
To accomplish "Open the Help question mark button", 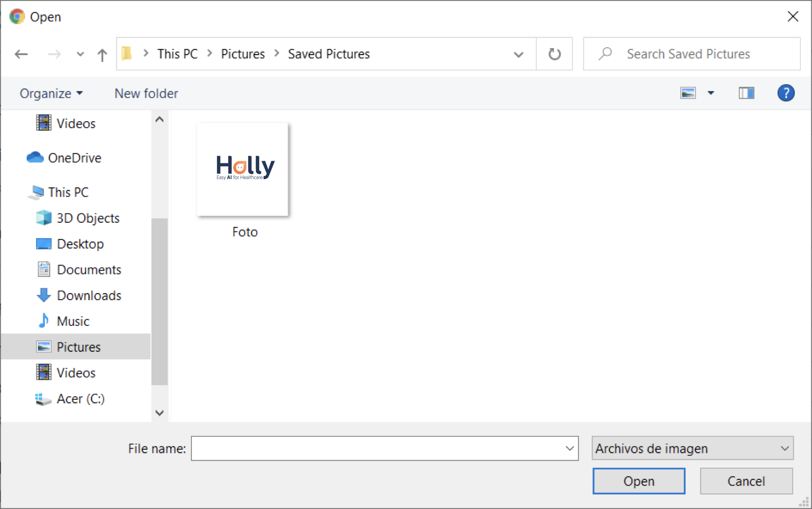I will tap(786, 93).
